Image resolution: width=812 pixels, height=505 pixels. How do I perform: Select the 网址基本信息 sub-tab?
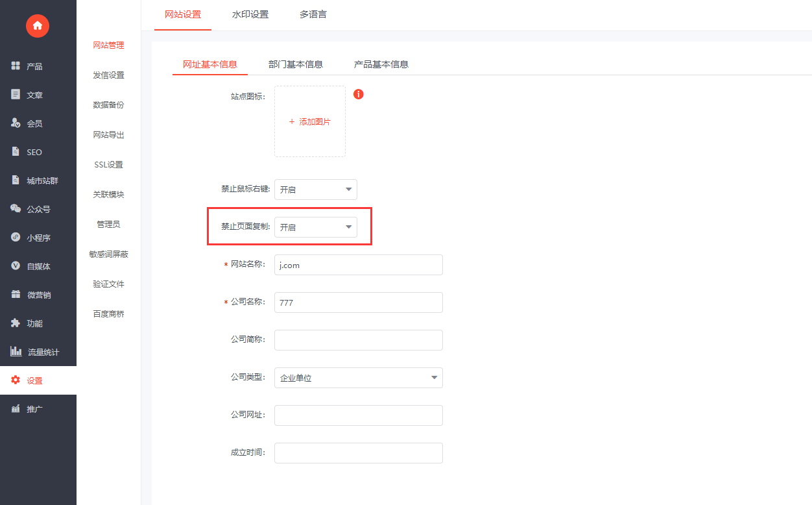coord(210,64)
